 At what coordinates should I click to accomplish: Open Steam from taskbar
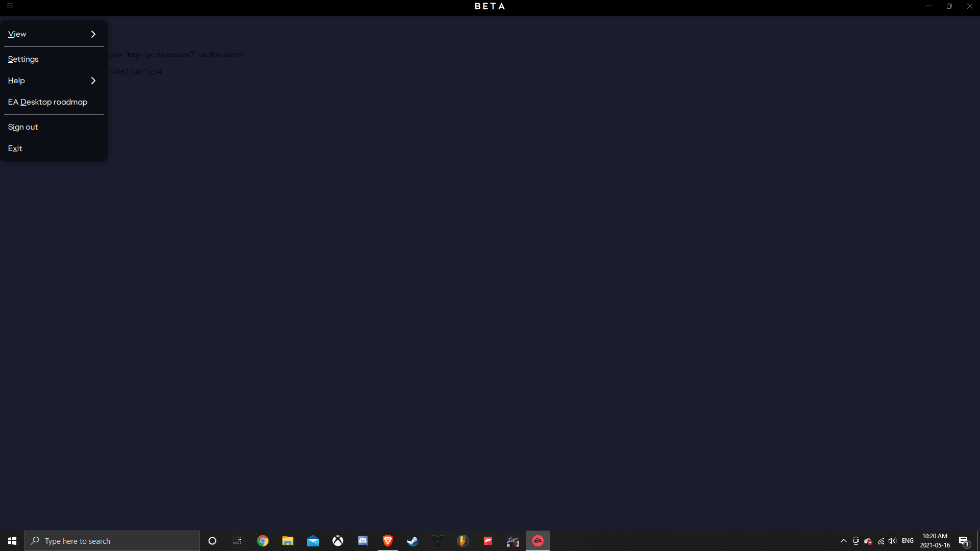click(413, 541)
